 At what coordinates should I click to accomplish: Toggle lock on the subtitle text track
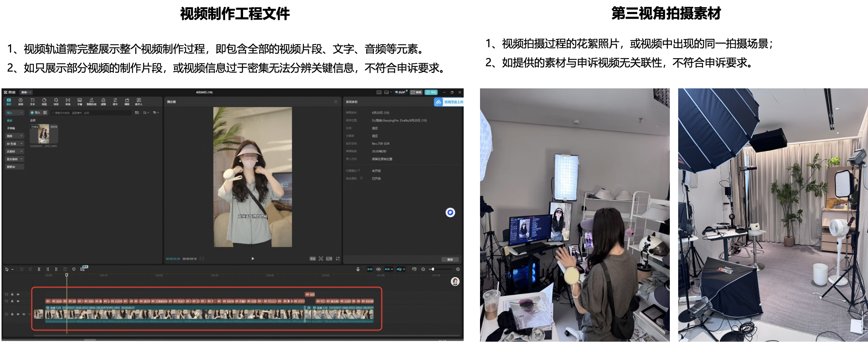pyautogui.click(x=12, y=301)
